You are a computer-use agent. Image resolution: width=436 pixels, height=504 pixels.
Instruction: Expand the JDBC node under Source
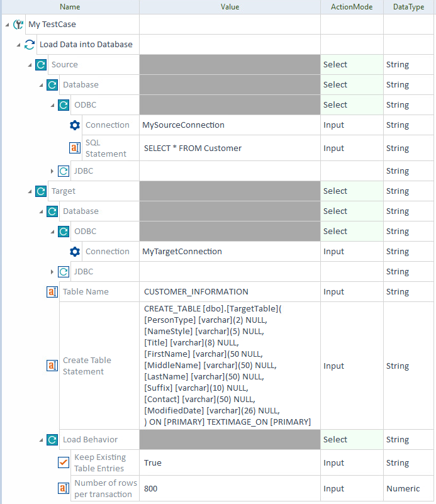coord(52,171)
